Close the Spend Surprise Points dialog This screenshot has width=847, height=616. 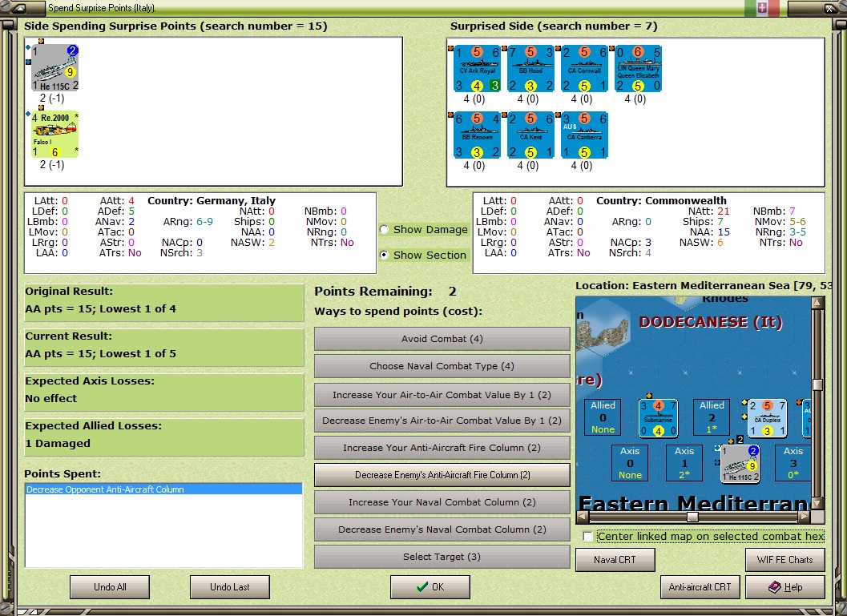pyautogui.click(x=829, y=8)
